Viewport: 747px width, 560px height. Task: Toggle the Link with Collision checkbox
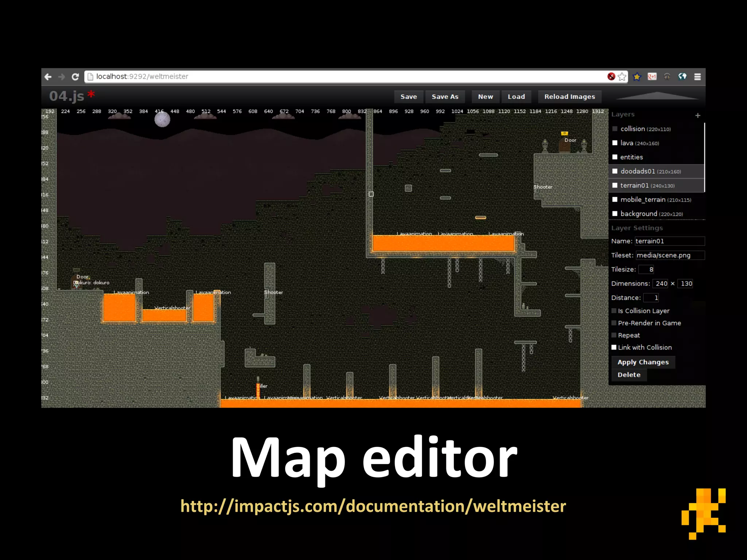tap(614, 347)
